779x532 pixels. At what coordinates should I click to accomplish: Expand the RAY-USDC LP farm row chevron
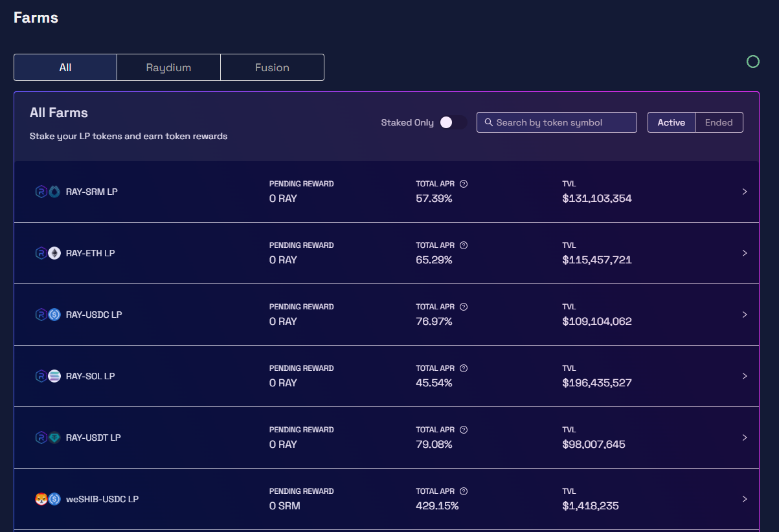pyautogui.click(x=745, y=315)
